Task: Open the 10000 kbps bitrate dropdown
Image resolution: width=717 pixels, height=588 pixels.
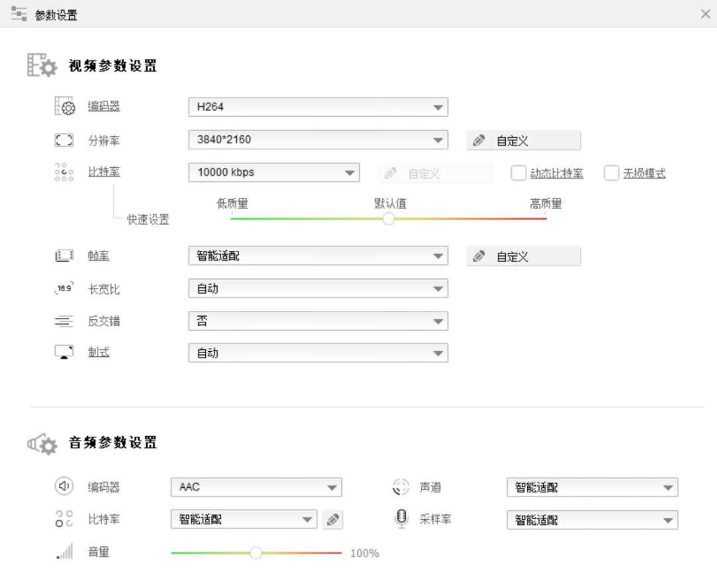Action: click(x=274, y=173)
